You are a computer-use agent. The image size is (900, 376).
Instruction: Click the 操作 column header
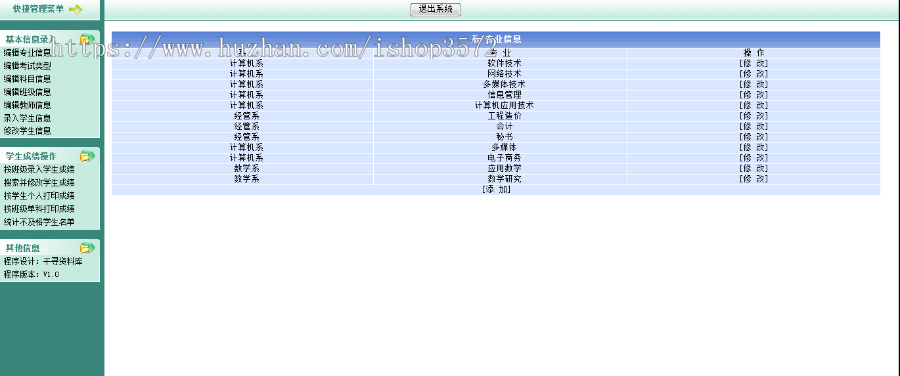(x=753, y=53)
